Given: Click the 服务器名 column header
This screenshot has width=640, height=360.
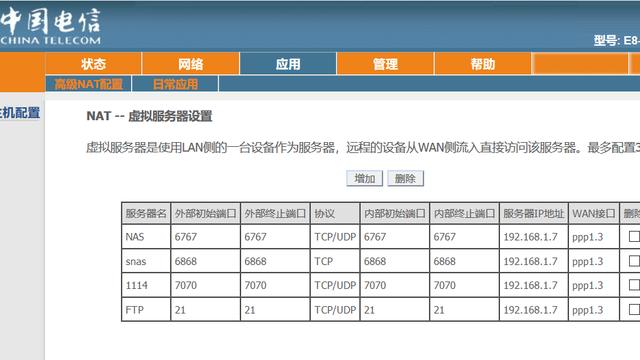Looking at the screenshot, I should 146,213.
